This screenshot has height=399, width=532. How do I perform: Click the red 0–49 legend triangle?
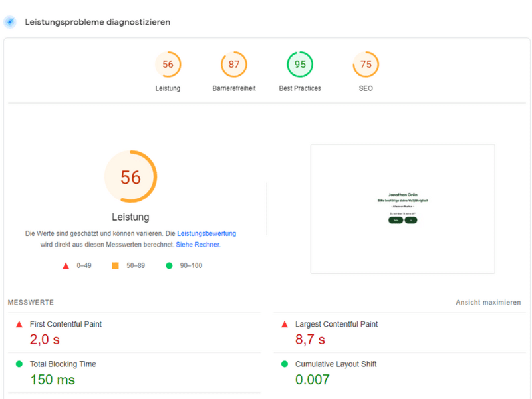click(66, 266)
